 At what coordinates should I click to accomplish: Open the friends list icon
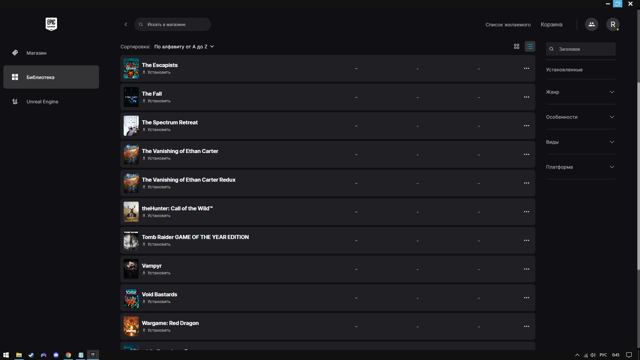[591, 24]
